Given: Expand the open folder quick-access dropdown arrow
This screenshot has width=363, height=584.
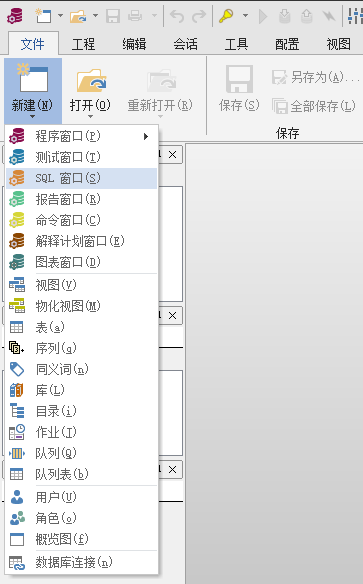Looking at the screenshot, I should coord(96,16).
